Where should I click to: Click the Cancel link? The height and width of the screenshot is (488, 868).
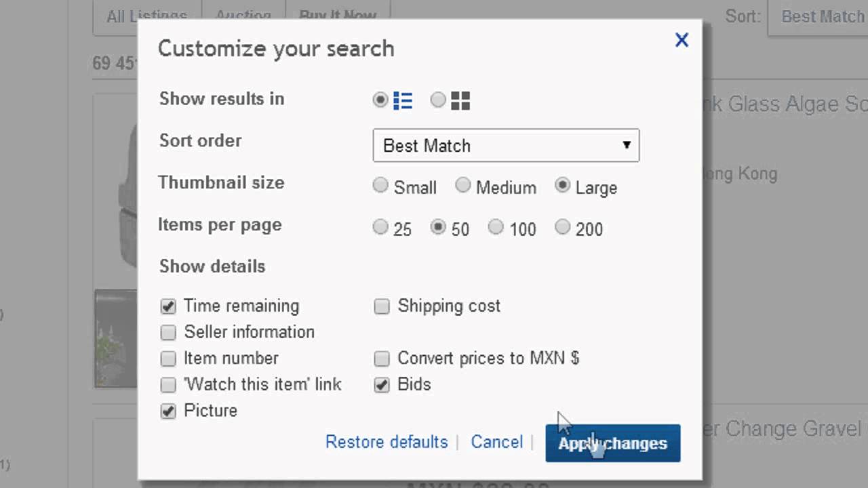(x=496, y=443)
